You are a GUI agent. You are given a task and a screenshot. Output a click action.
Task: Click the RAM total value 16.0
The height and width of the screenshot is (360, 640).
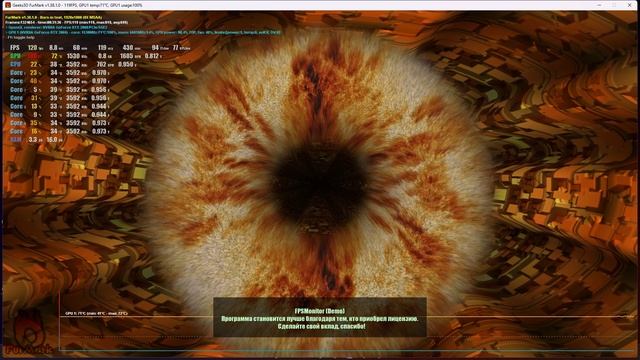tap(52, 140)
